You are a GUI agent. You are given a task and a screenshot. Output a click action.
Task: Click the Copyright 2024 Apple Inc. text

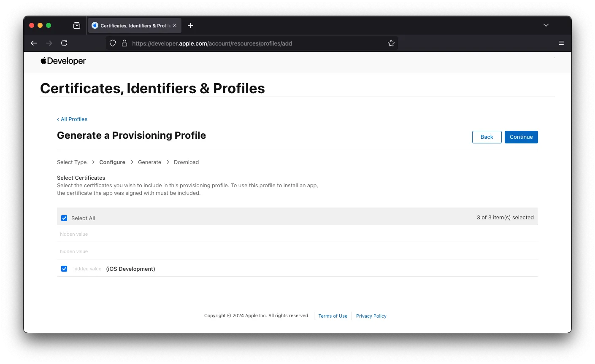[257, 315]
